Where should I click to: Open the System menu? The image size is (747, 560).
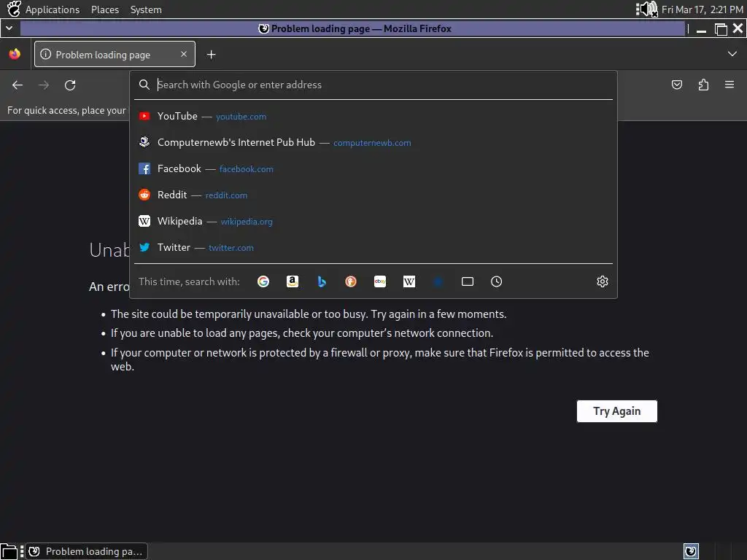click(146, 9)
